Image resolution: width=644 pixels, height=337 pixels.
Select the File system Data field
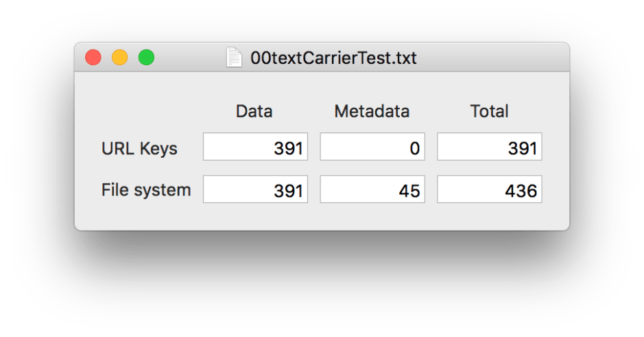(255, 189)
